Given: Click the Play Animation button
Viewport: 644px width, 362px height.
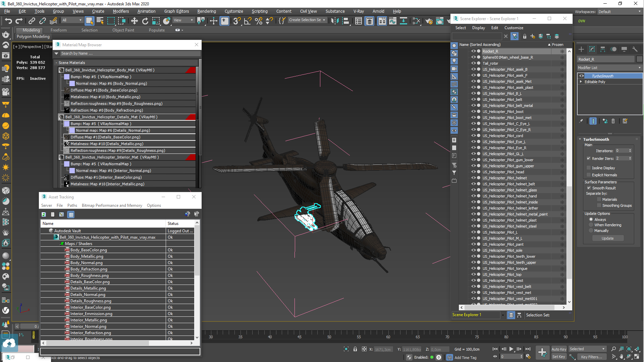Looking at the screenshot, I should point(511,349).
